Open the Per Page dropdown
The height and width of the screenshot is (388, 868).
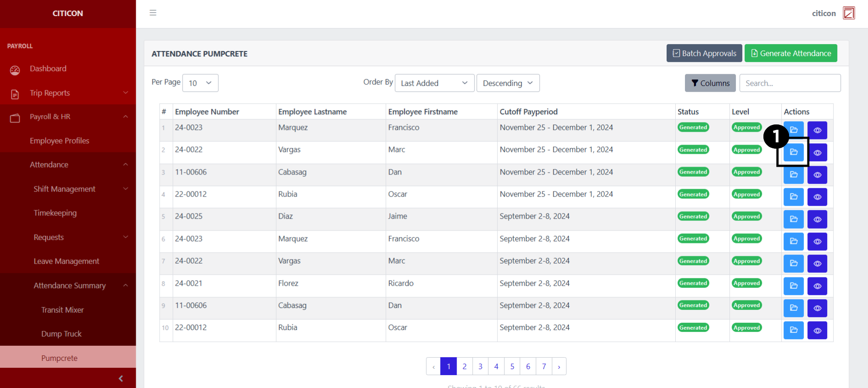200,83
